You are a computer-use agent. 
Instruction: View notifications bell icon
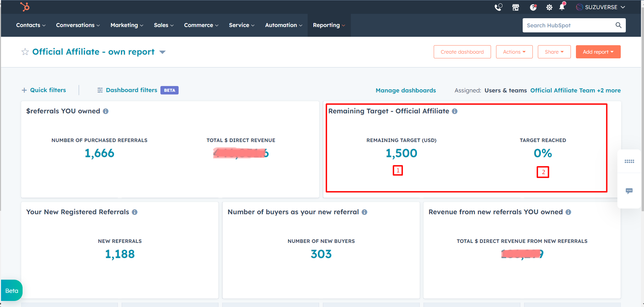[562, 7]
